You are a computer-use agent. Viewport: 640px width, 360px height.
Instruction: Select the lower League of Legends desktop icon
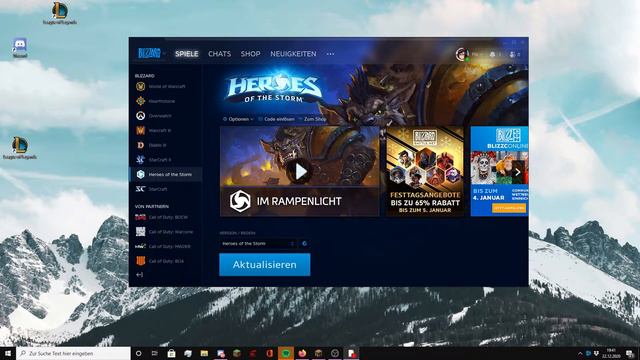19,148
